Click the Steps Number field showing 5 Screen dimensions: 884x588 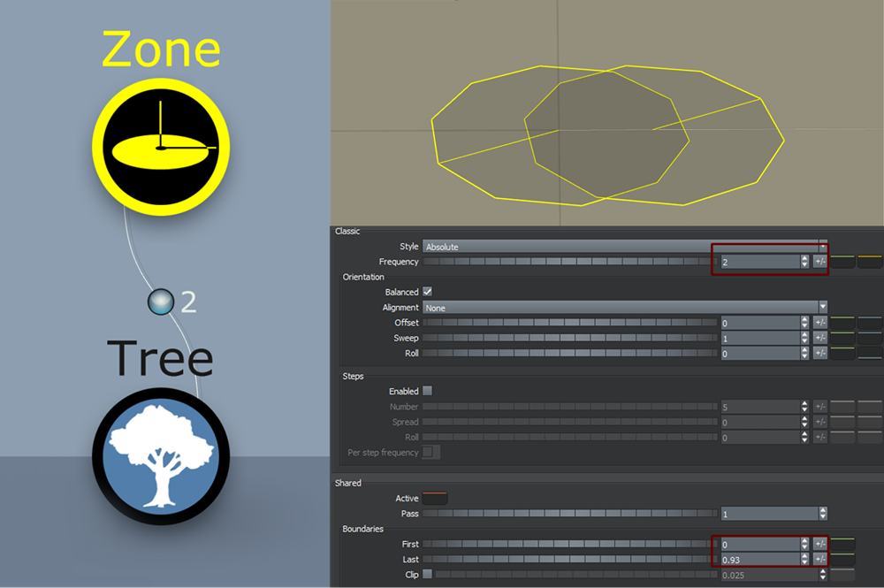760,407
